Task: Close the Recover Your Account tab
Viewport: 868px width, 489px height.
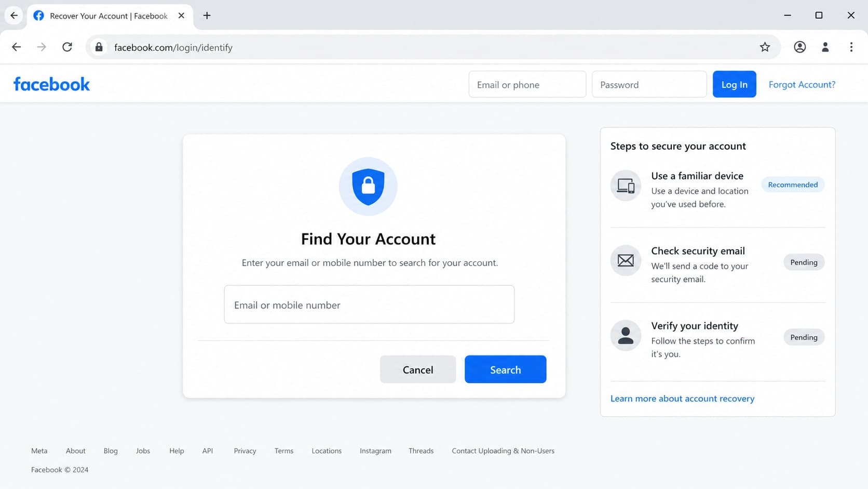Action: (x=181, y=16)
